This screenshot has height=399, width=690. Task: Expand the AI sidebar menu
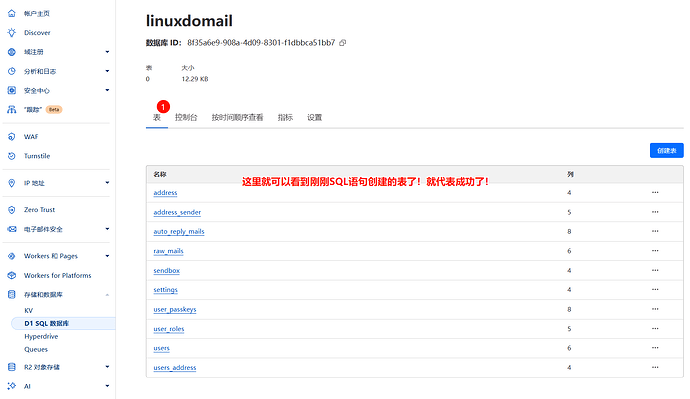[x=107, y=386]
